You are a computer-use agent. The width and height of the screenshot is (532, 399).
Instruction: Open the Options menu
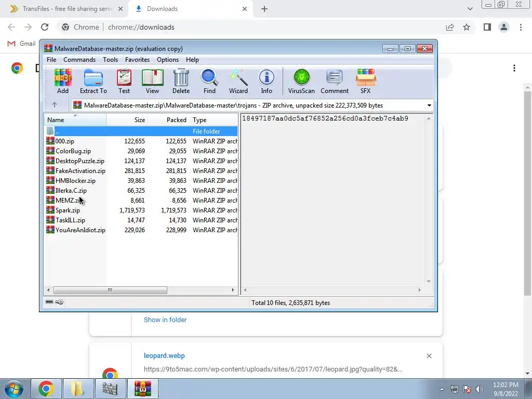(x=168, y=60)
